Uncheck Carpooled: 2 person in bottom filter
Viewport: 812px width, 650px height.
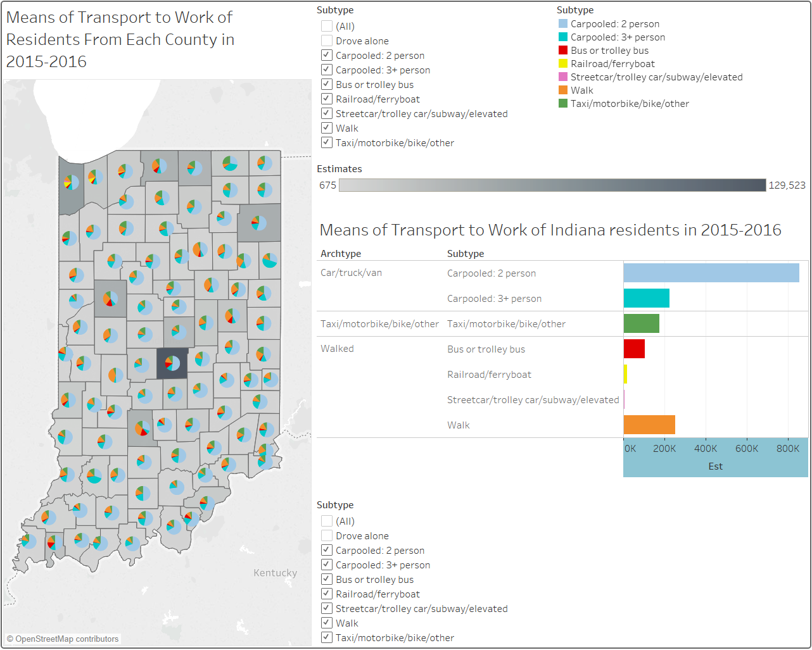coord(327,550)
